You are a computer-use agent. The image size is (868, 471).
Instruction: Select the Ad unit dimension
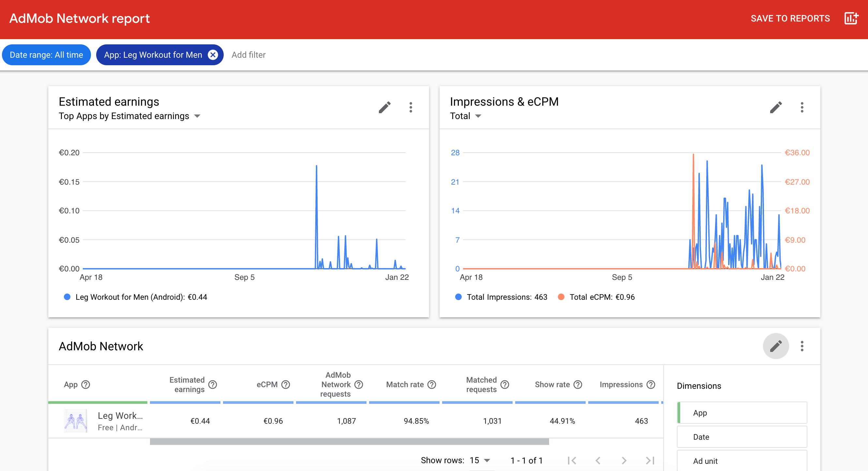click(741, 461)
